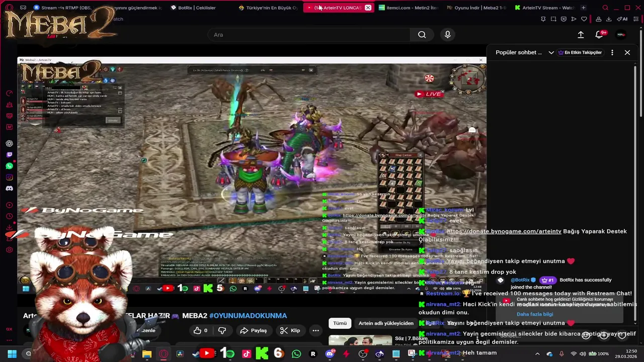Open YouTube account avatar menu
The width and height of the screenshot is (644, 362).
click(621, 35)
